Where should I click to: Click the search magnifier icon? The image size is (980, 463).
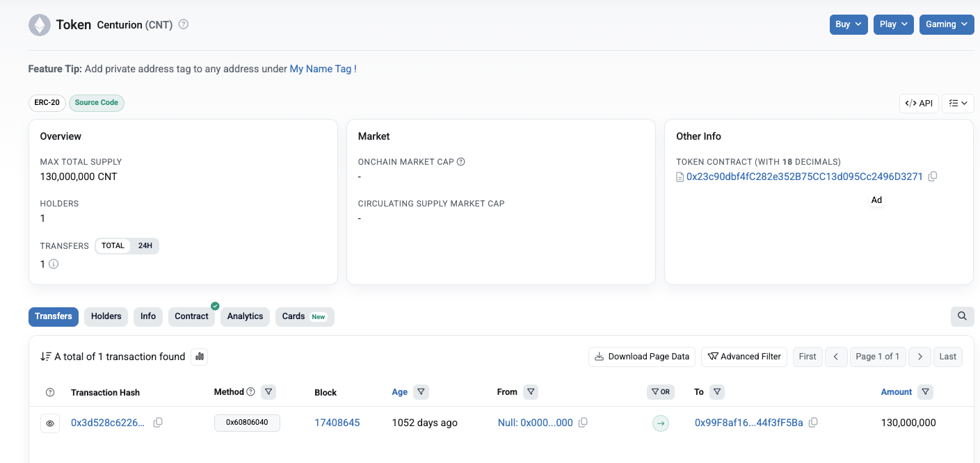pyautogui.click(x=962, y=316)
